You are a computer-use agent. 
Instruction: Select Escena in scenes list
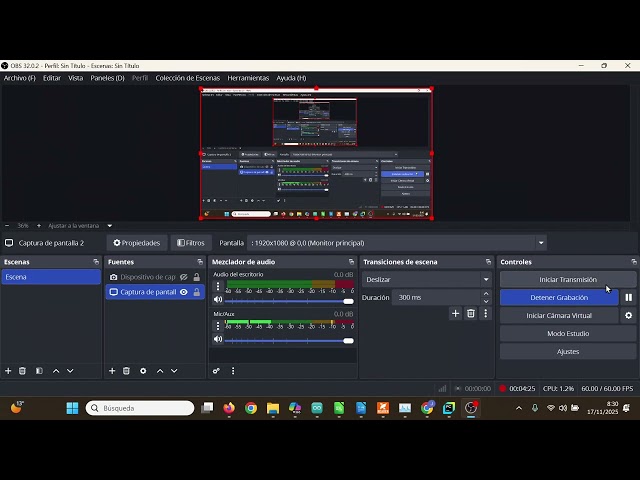(51, 277)
